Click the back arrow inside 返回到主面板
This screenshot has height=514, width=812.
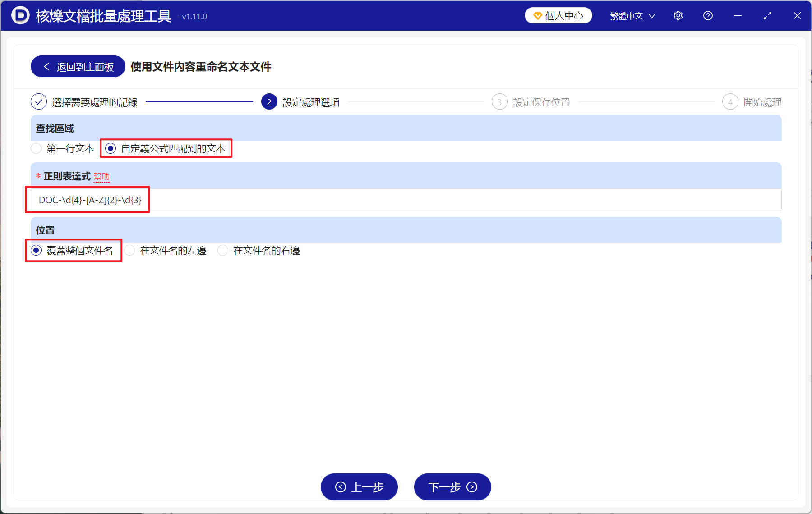(46, 66)
